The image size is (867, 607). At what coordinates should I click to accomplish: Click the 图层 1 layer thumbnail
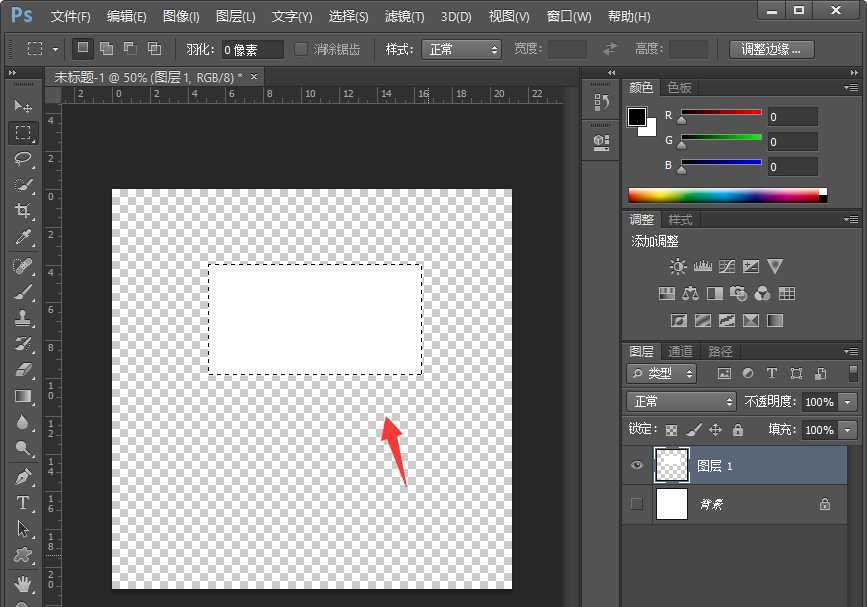671,464
